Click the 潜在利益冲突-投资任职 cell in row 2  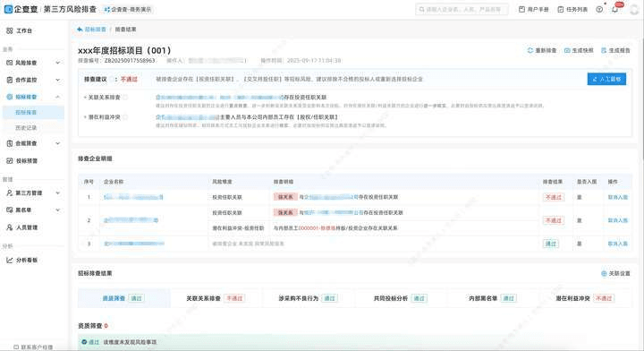click(238, 228)
